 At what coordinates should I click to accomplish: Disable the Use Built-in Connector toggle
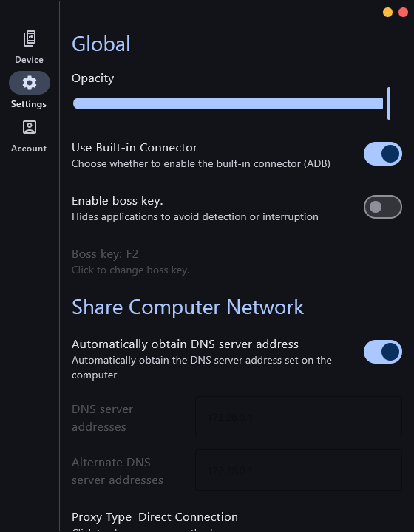tap(383, 154)
